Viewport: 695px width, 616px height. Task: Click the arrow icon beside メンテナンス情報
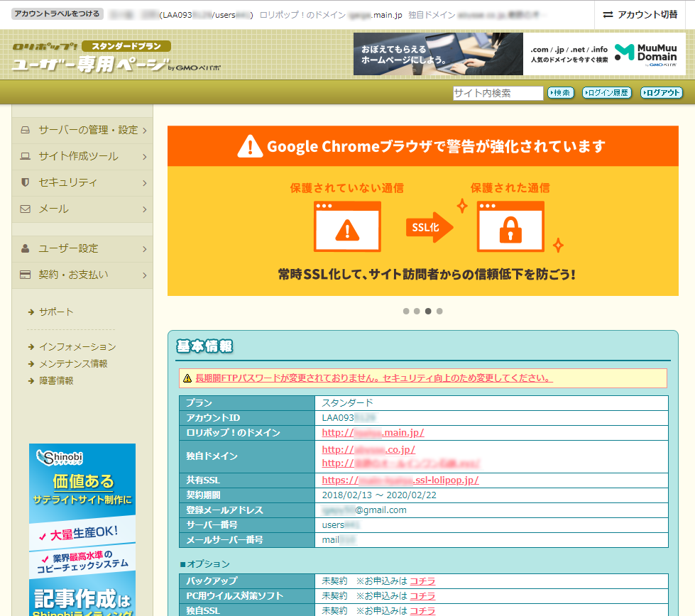point(31,364)
